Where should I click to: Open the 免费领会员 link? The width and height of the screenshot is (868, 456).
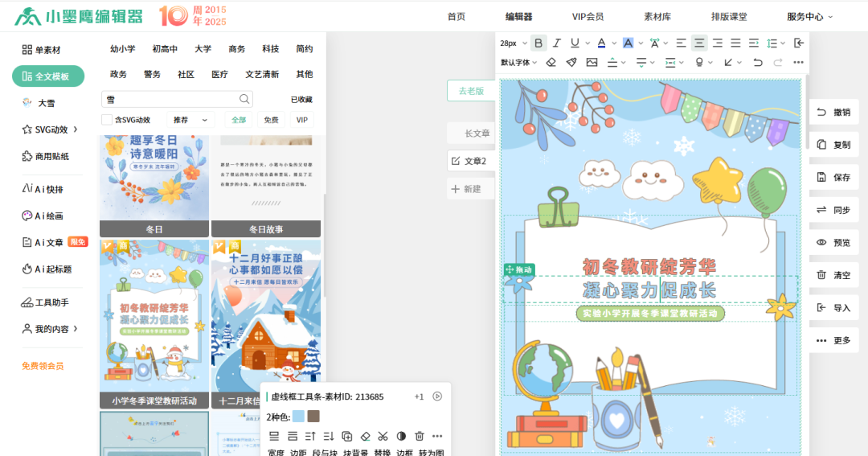(43, 366)
